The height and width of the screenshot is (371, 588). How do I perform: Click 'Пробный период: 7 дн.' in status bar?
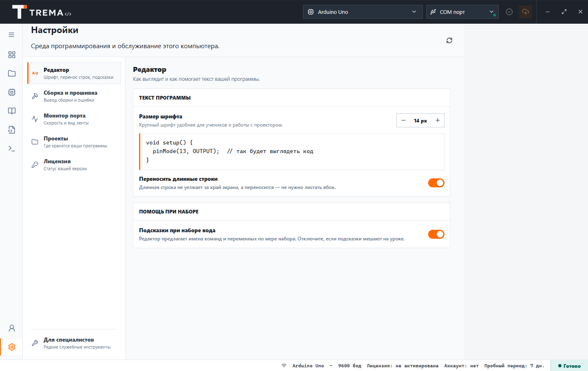click(x=514, y=366)
